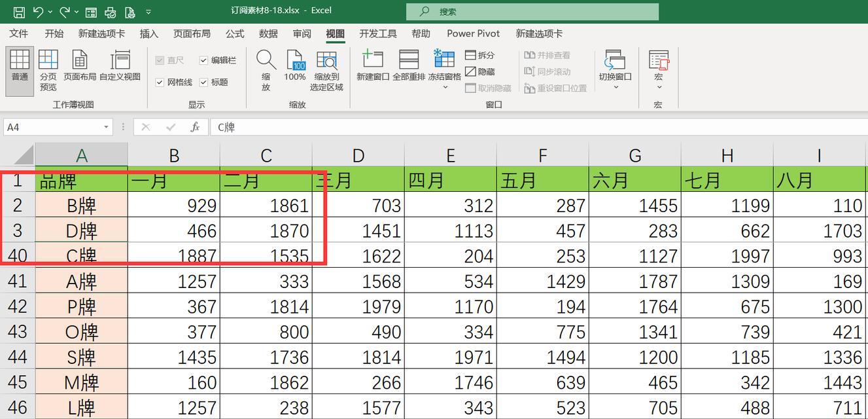Click 隐藏 hide window button
868x419 pixels.
click(x=480, y=71)
